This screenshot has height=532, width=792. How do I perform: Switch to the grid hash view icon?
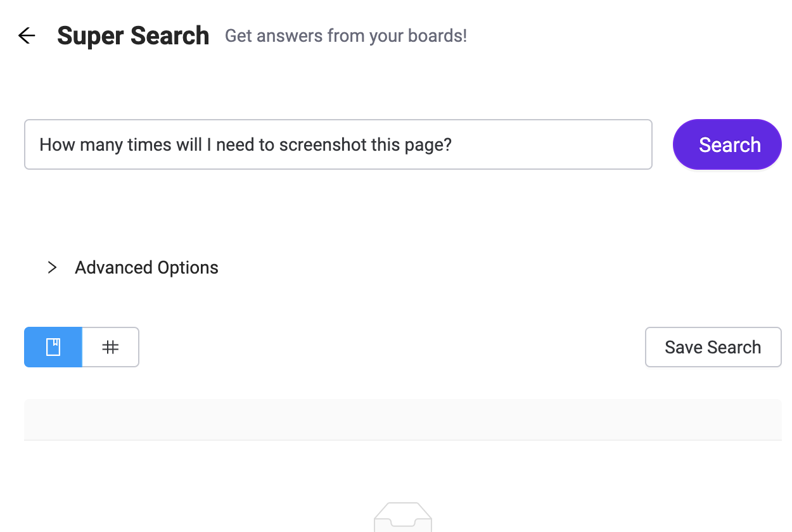point(110,347)
